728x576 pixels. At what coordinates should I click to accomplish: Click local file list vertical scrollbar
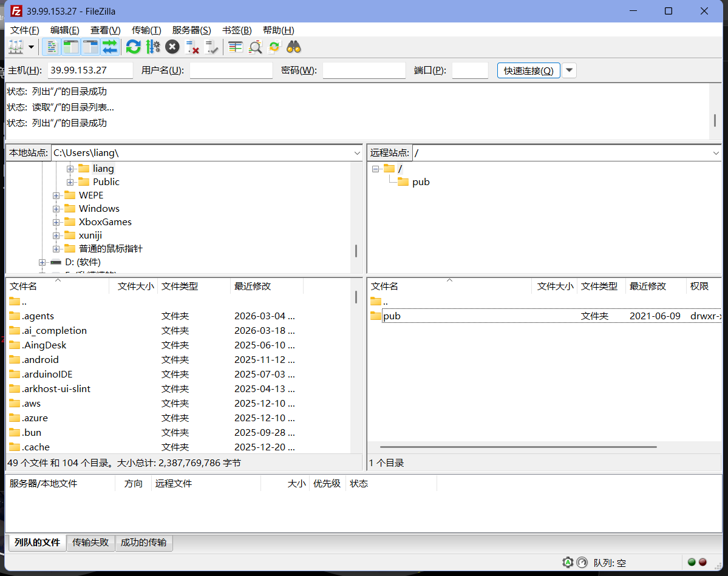(356, 297)
